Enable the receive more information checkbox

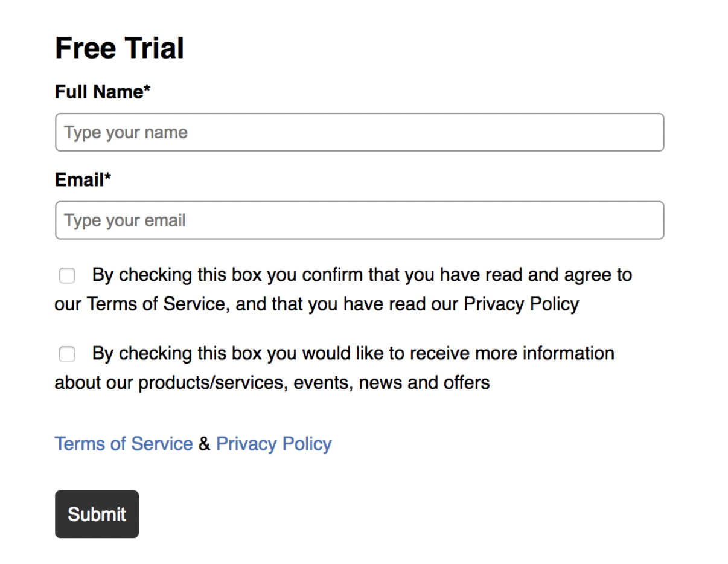[67, 354]
